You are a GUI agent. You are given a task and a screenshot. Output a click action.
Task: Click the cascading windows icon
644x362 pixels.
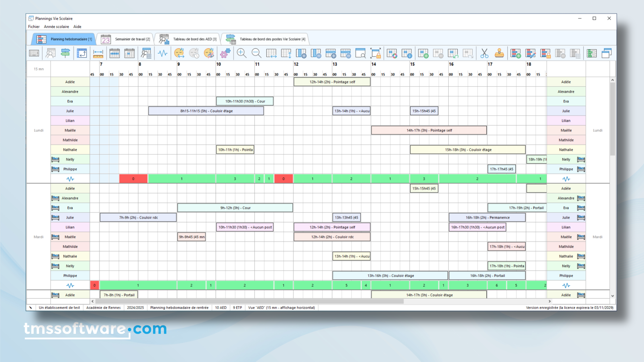[607, 53]
